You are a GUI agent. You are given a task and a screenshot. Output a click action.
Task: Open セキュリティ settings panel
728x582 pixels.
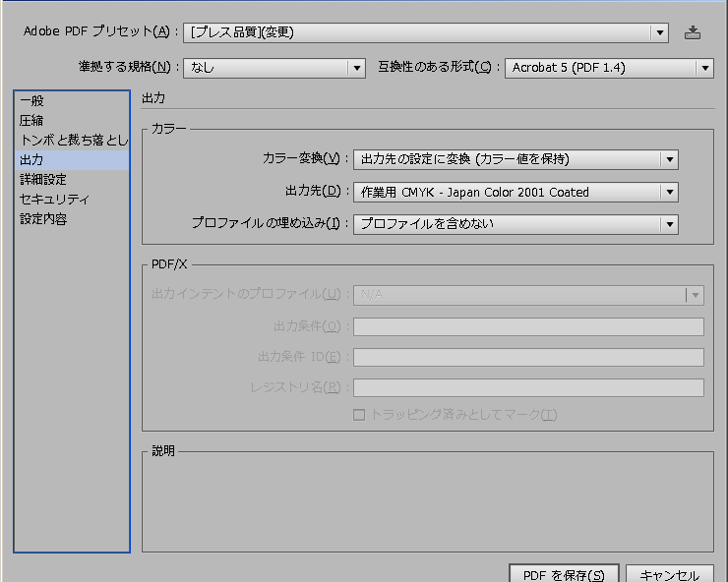tap(54, 199)
